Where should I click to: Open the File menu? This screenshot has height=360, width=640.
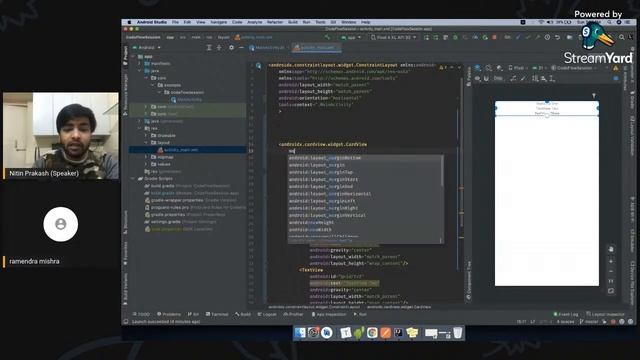coord(175,22)
